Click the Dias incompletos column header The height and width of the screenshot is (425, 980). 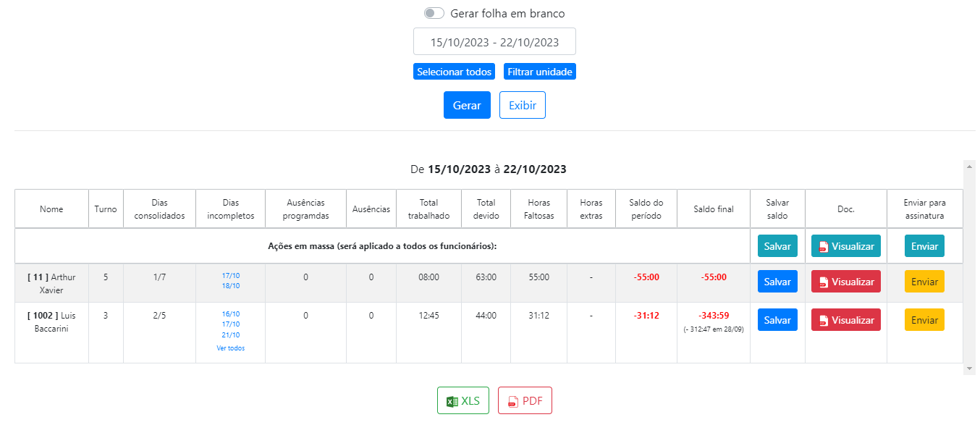click(231, 209)
